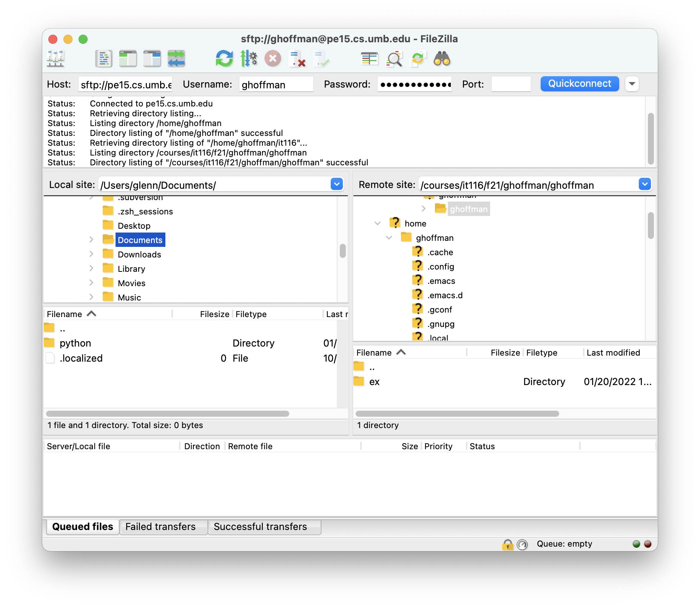Select the .localized file in local list
Image resolution: width=700 pixels, height=607 pixels.
click(81, 358)
